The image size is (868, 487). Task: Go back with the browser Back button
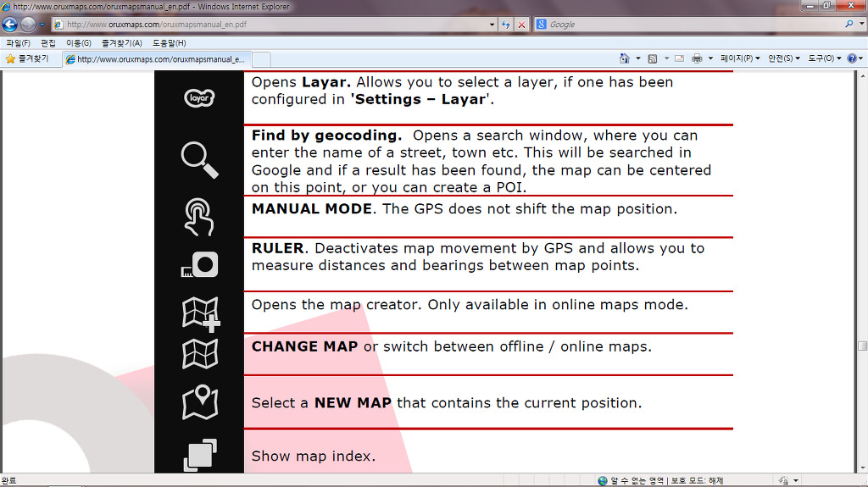[x=10, y=25]
